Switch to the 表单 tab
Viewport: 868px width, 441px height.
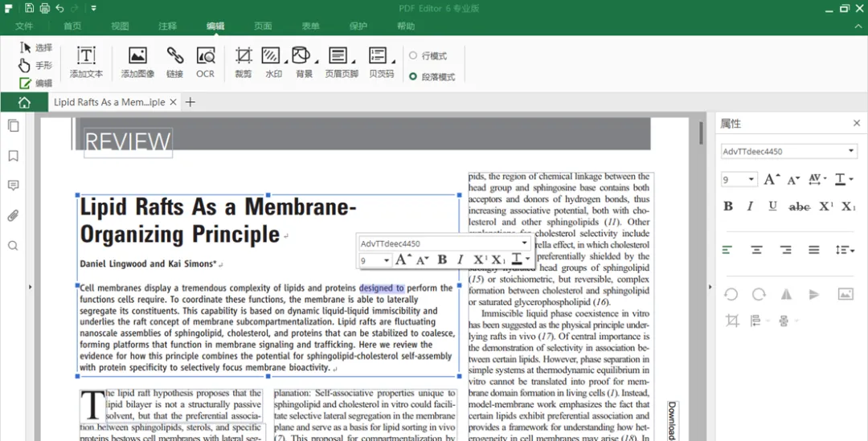[x=310, y=26]
